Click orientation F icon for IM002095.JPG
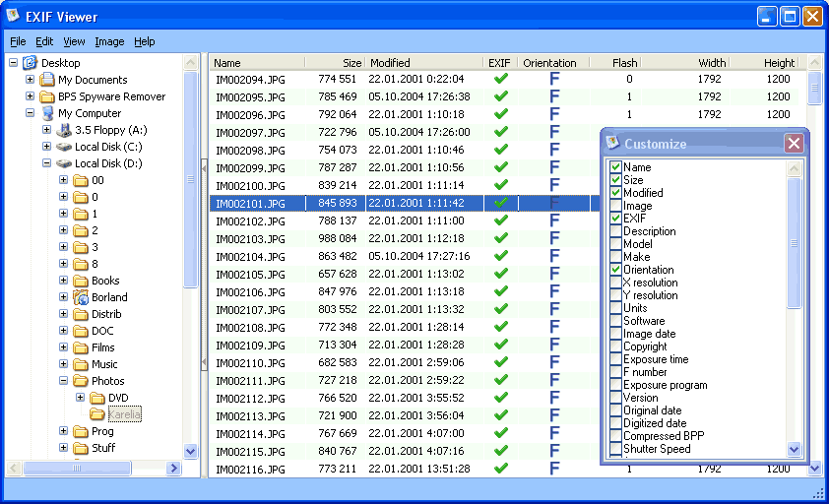The image size is (829, 504). 554,96
